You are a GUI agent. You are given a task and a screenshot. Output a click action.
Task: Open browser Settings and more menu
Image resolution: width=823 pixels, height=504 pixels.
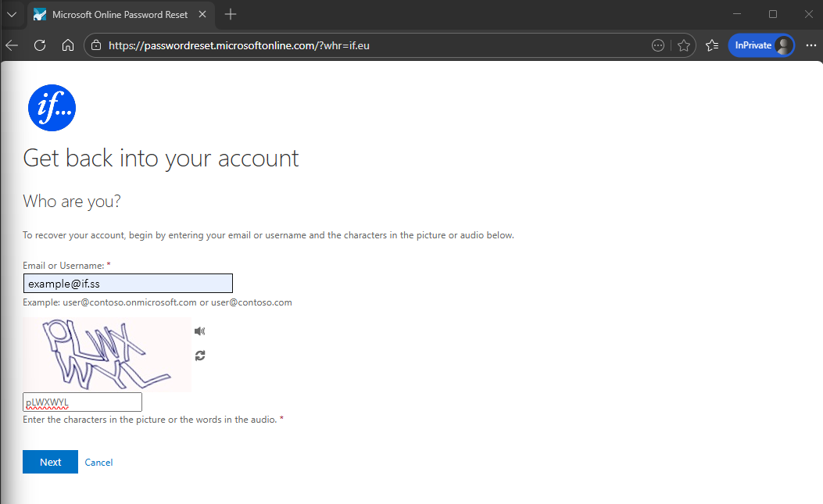click(811, 45)
